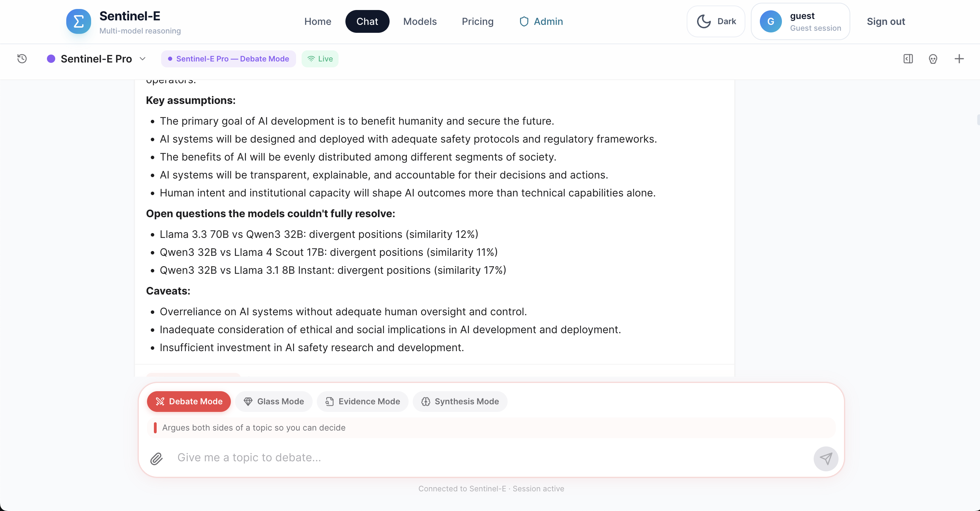Image resolution: width=980 pixels, height=511 pixels.
Task: Click the skull icon in toolbar
Action: click(x=933, y=59)
